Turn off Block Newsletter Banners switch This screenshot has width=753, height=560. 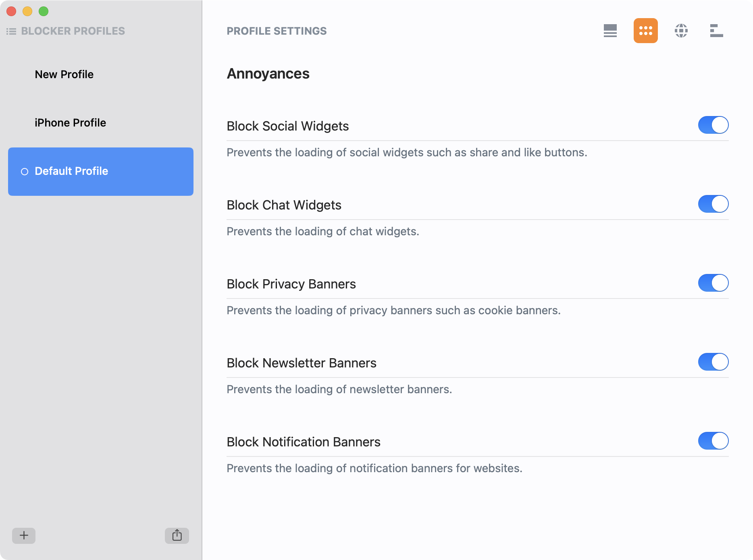click(x=713, y=362)
